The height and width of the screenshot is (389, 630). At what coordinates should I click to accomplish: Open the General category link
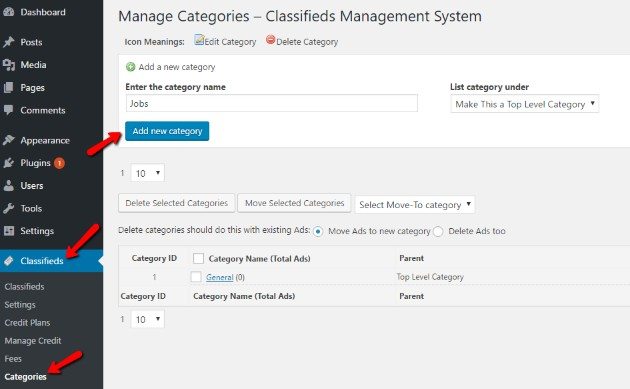(x=219, y=277)
